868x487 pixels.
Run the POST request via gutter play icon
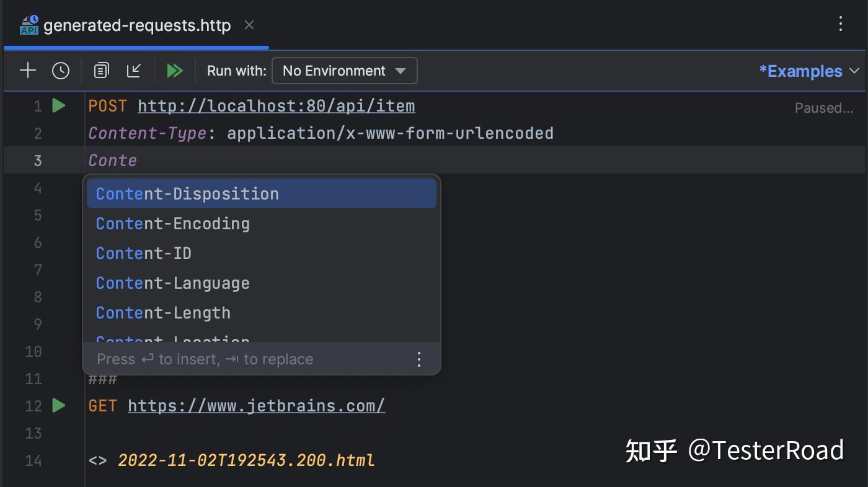tap(58, 105)
